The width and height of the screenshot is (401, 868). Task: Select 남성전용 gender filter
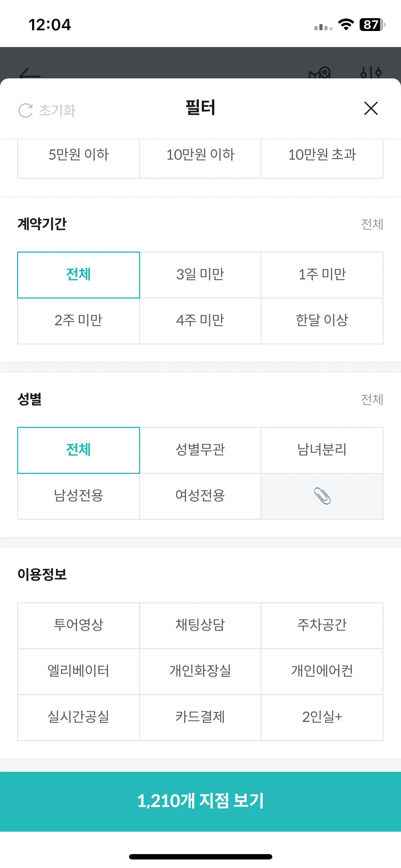click(78, 496)
